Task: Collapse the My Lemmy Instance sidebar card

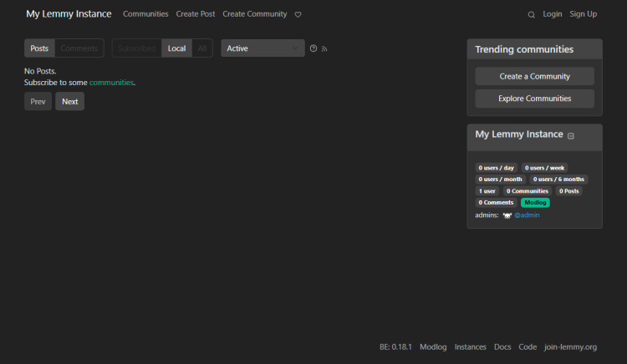Action: (571, 135)
